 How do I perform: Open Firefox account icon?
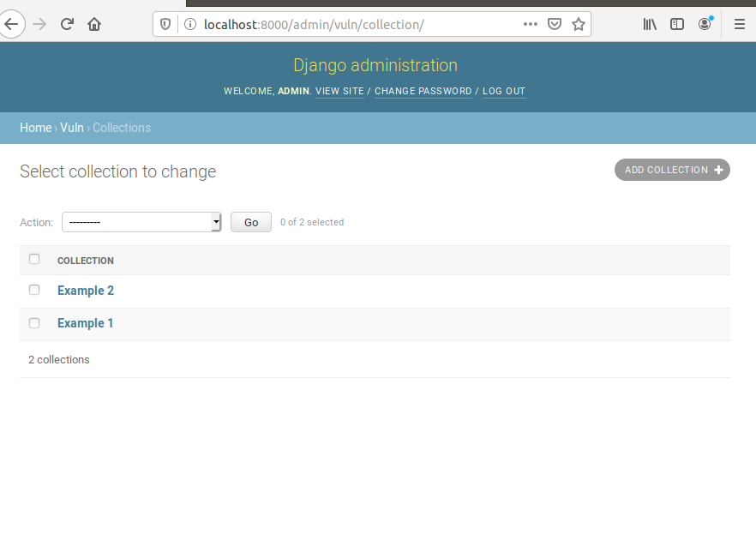click(705, 24)
